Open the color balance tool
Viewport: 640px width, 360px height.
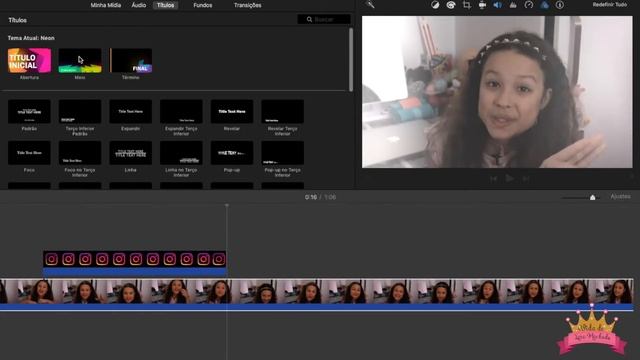(x=435, y=5)
